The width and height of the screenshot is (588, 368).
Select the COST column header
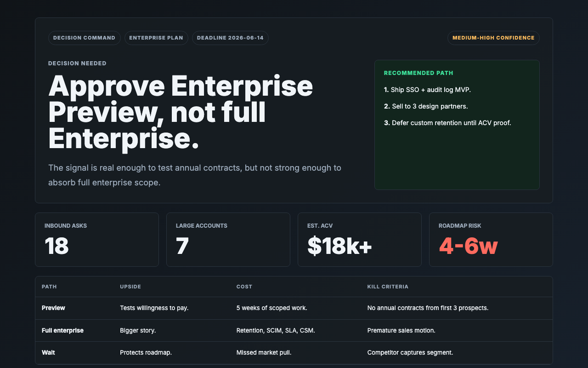pos(244,287)
